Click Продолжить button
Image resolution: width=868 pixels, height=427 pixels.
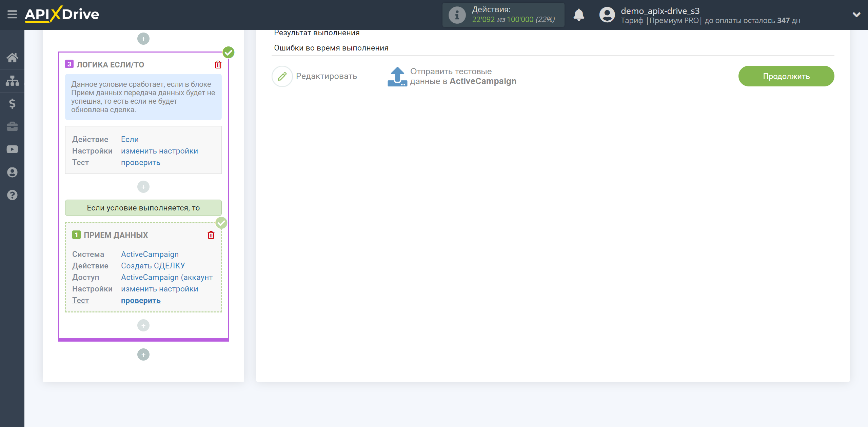pyautogui.click(x=786, y=76)
